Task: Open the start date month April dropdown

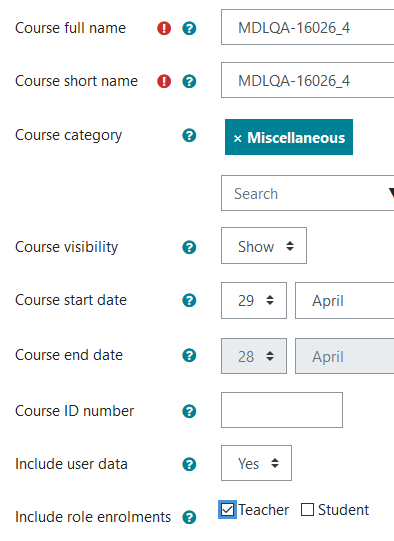Action: [x=345, y=301]
